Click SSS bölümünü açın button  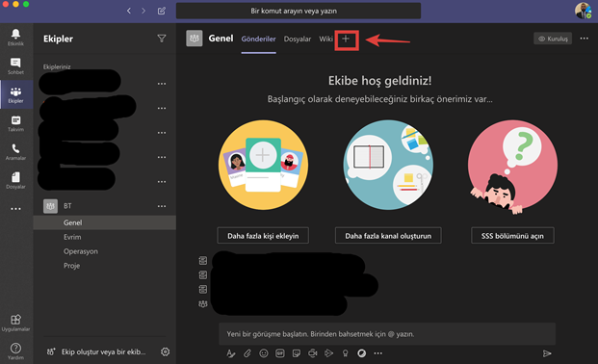click(x=512, y=236)
